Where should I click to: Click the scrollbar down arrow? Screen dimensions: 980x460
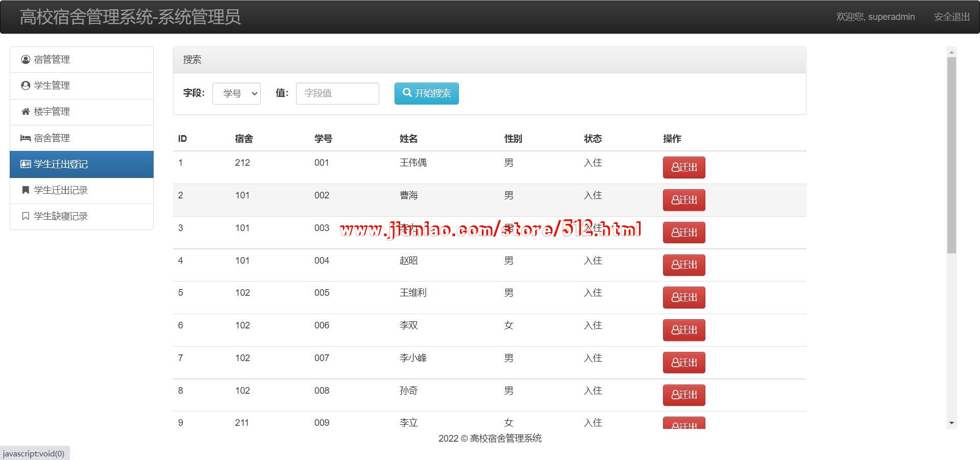951,423
